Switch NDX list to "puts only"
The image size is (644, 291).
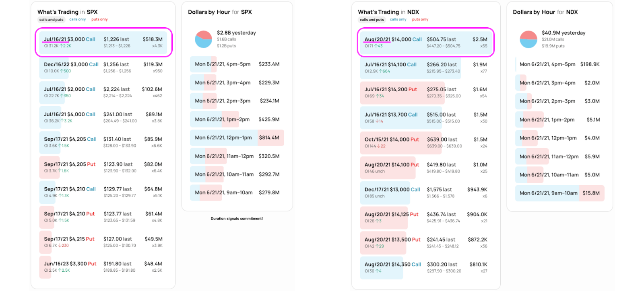[x=420, y=19]
